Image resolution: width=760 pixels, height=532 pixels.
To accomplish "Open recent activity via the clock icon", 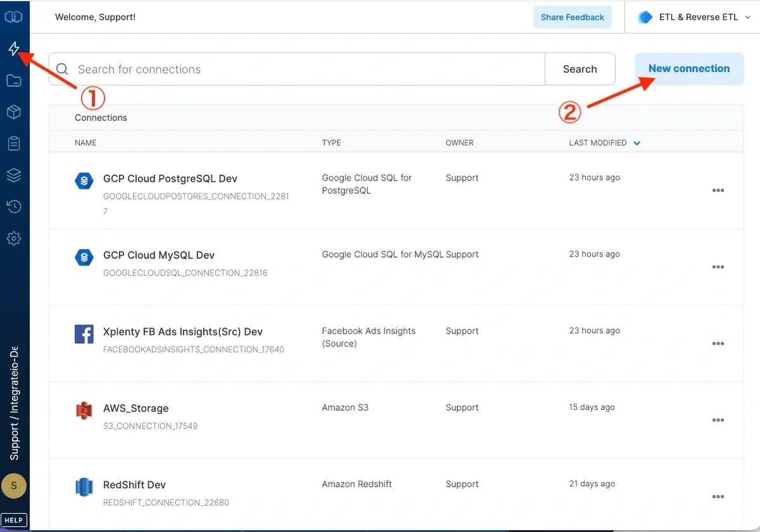I will click(14, 206).
